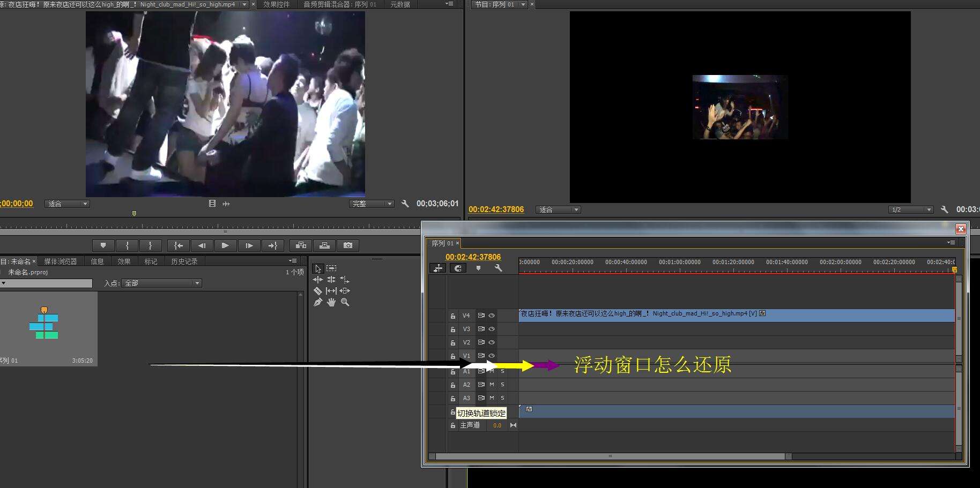
Task: Activate the Zoom magnifier tool
Action: [x=345, y=303]
